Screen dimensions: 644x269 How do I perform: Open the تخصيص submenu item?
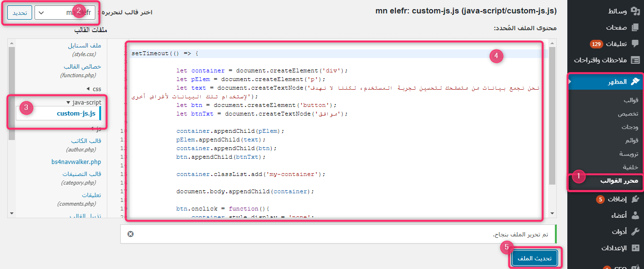(628, 114)
